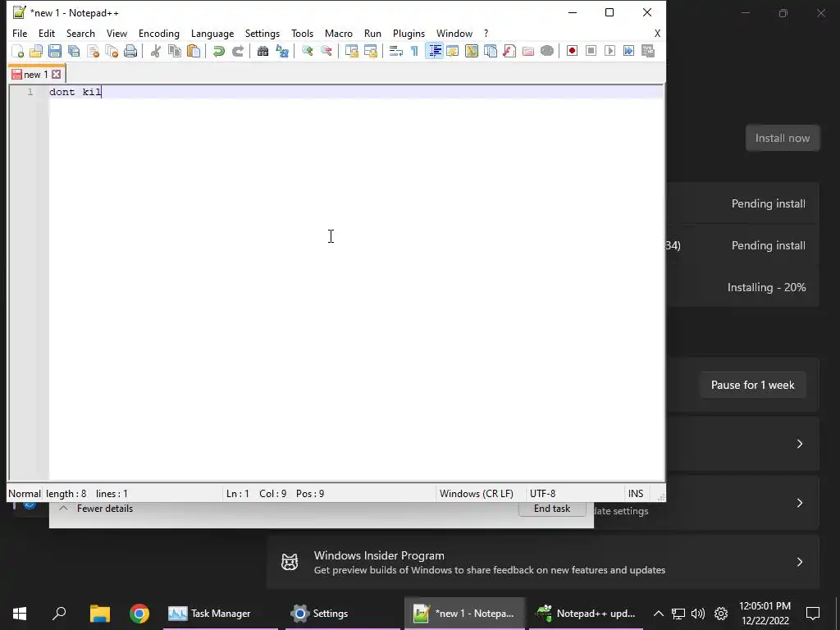Screen dimensions: 840x630
Task: Click the Save All toolbar icon
Action: [x=74, y=51]
